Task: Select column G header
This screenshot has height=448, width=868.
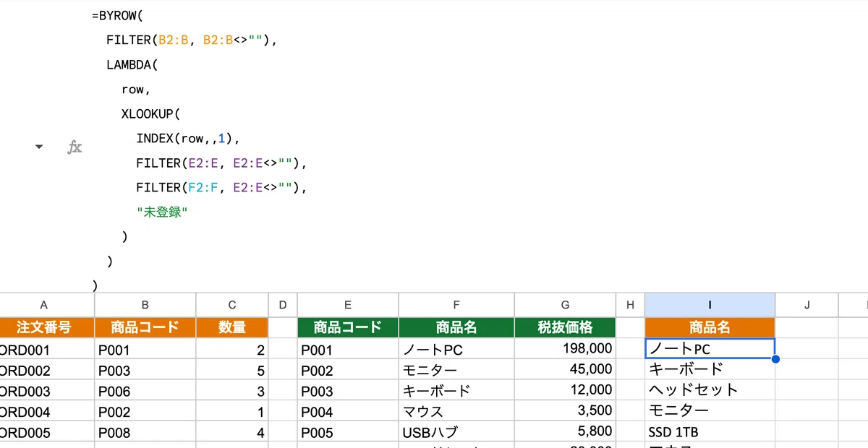Action: [x=565, y=306]
